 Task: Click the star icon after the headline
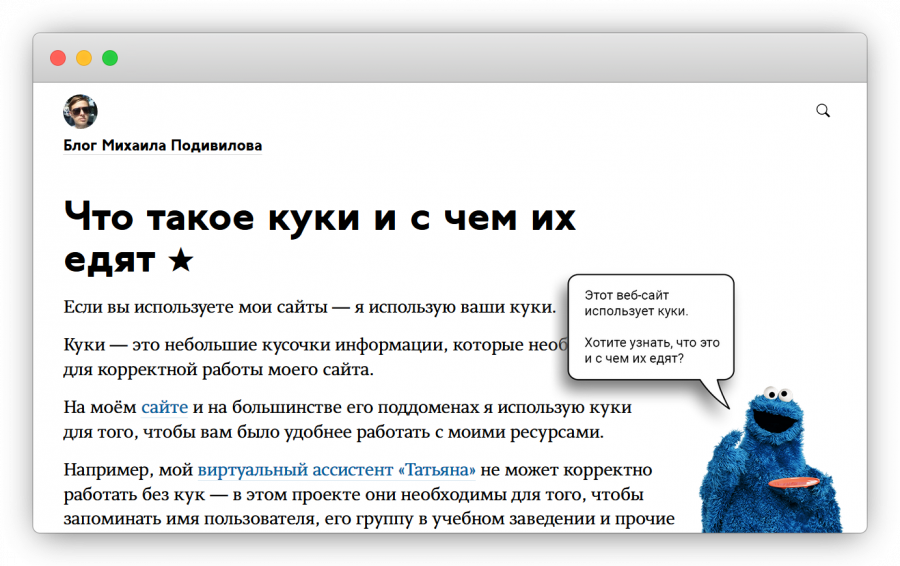click(180, 261)
